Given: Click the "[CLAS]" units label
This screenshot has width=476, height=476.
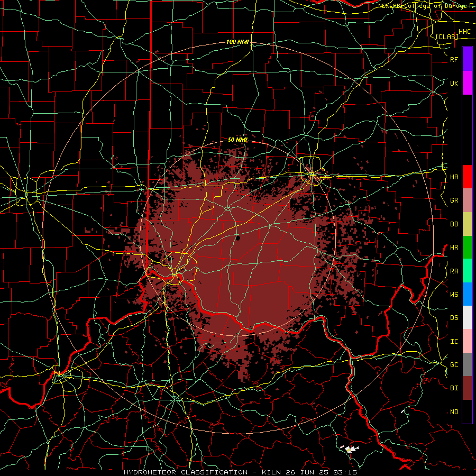Looking at the screenshot, I should [447, 36].
